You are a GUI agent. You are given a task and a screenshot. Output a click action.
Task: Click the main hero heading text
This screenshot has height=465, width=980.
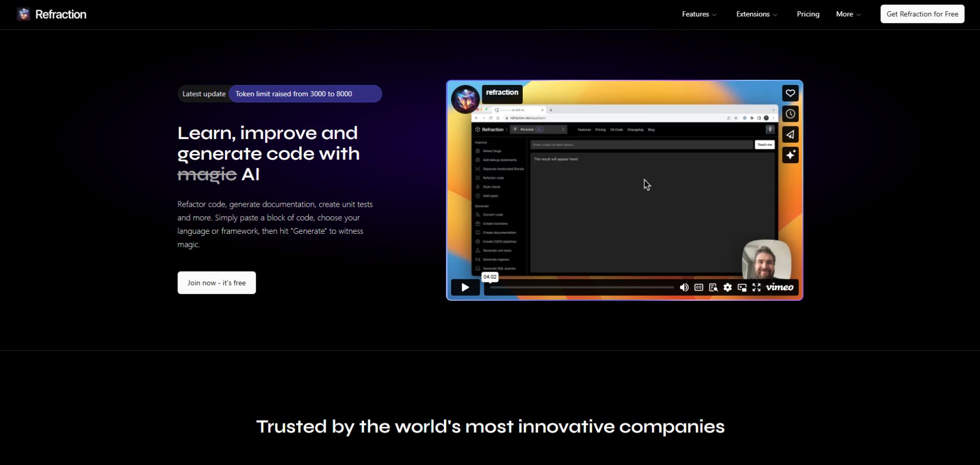pos(269,153)
